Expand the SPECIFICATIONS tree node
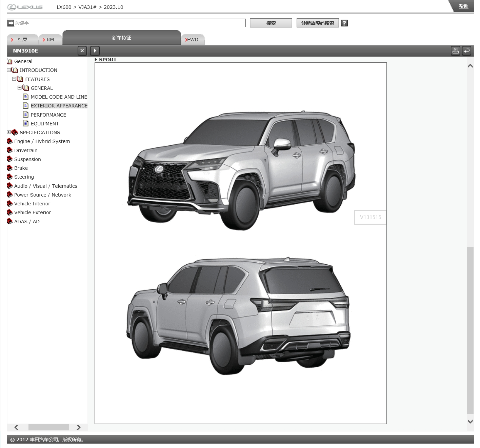This screenshot has width=480, height=448. pyautogui.click(x=9, y=132)
